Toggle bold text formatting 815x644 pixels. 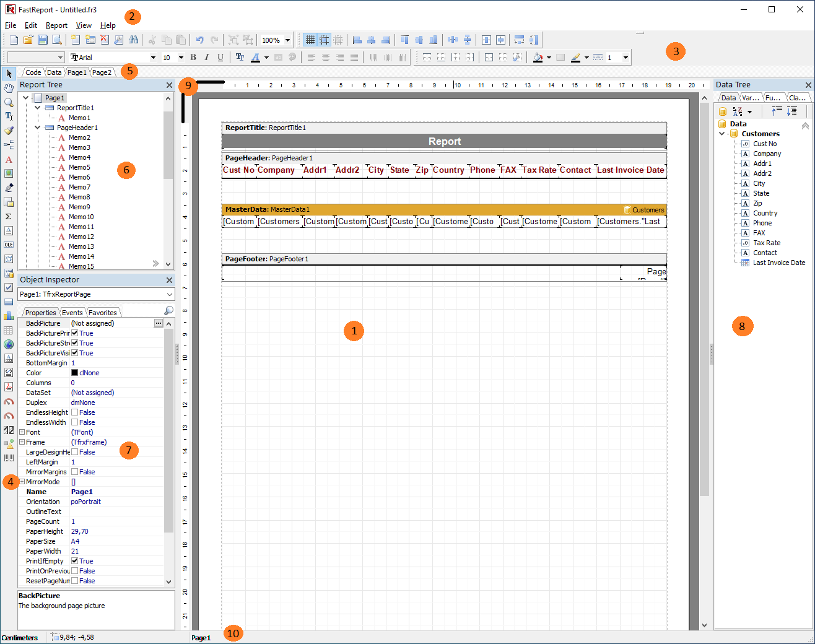pos(193,58)
